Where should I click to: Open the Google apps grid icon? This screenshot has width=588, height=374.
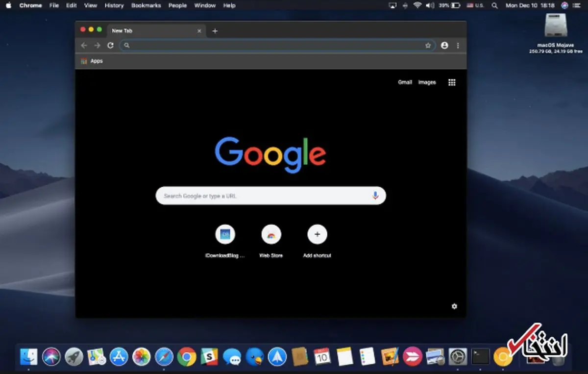[452, 82]
